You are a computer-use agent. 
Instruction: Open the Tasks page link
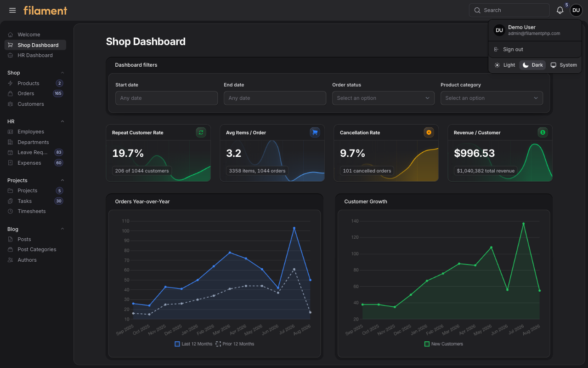pos(35,201)
